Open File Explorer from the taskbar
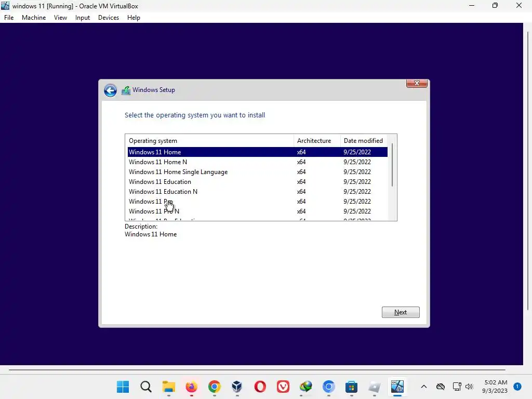Image resolution: width=532 pixels, height=399 pixels. (169, 387)
